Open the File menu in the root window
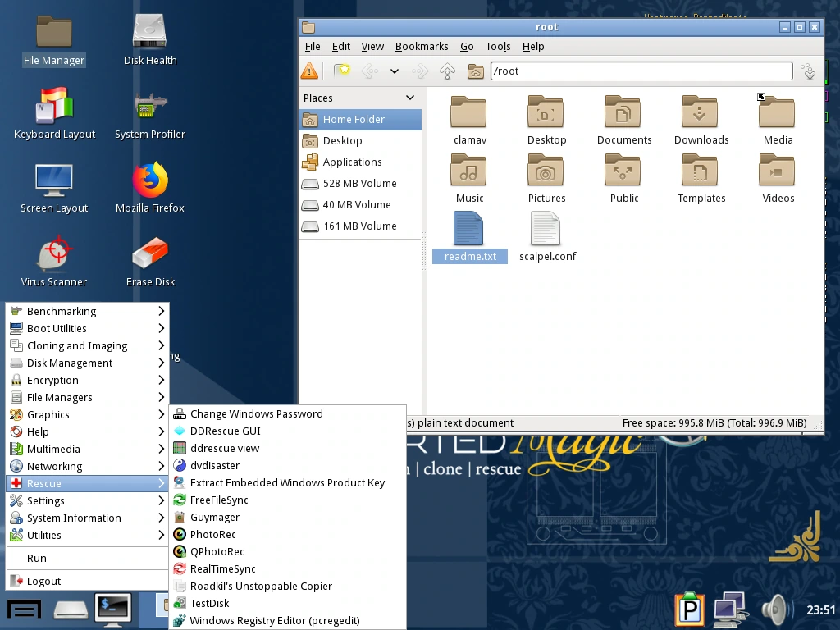 (x=313, y=47)
